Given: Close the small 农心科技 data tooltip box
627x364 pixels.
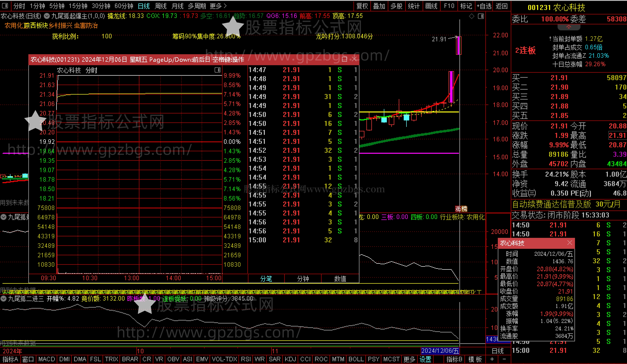Looking at the screenshot, I should click(570, 243).
